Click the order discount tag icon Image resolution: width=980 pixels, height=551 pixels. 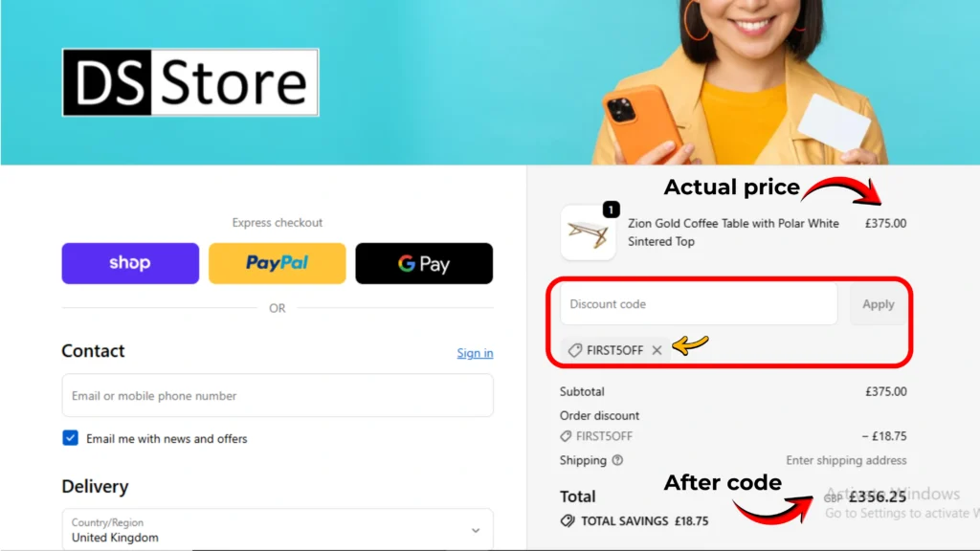(566, 436)
